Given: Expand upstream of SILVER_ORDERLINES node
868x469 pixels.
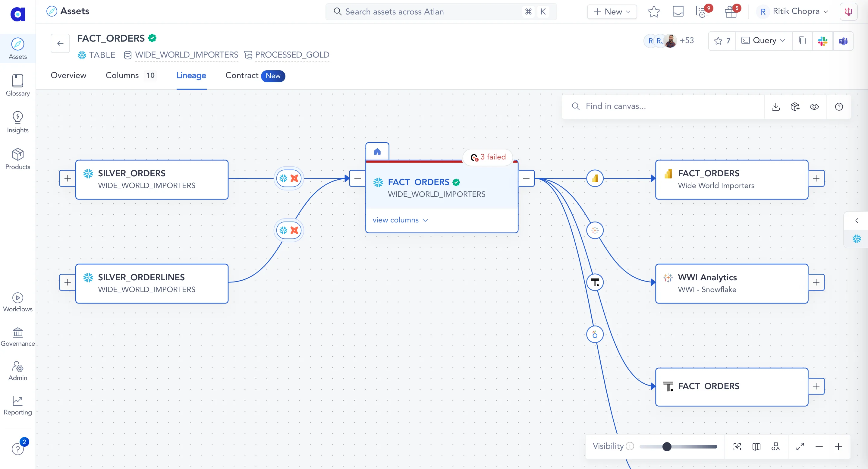Looking at the screenshot, I should (68, 282).
